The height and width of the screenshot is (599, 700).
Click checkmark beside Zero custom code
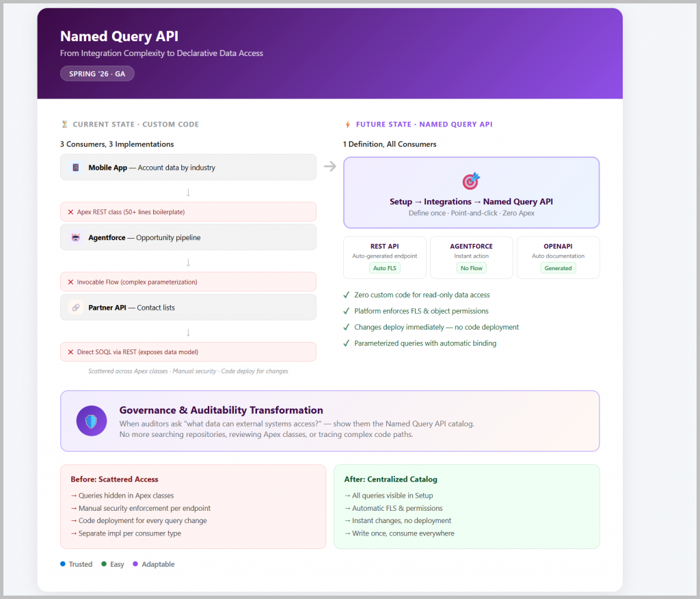point(347,295)
